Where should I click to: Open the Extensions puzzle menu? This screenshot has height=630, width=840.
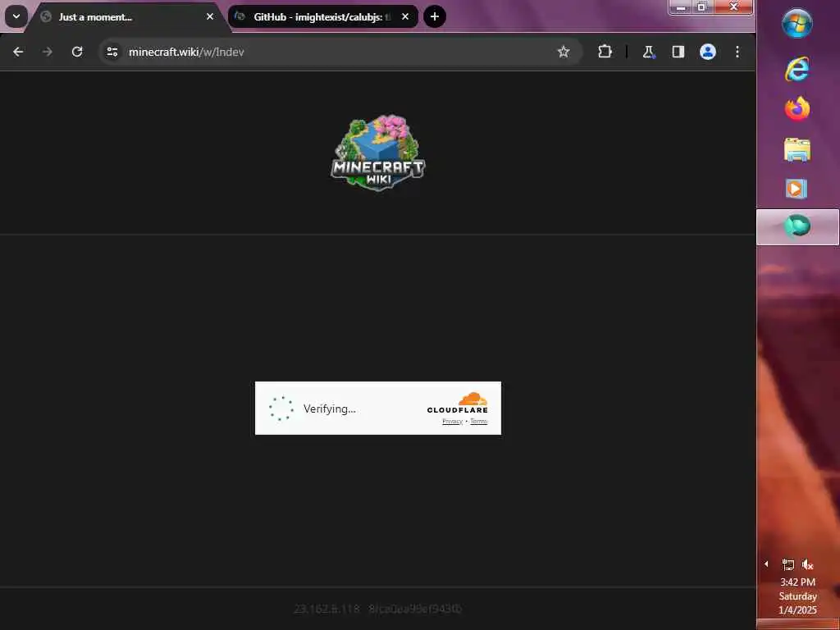[x=605, y=52]
